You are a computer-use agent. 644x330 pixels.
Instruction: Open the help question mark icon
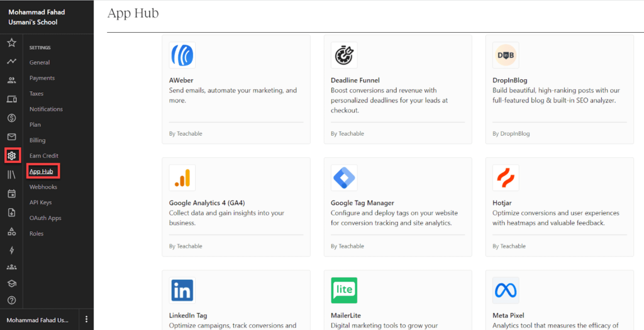tap(11, 300)
